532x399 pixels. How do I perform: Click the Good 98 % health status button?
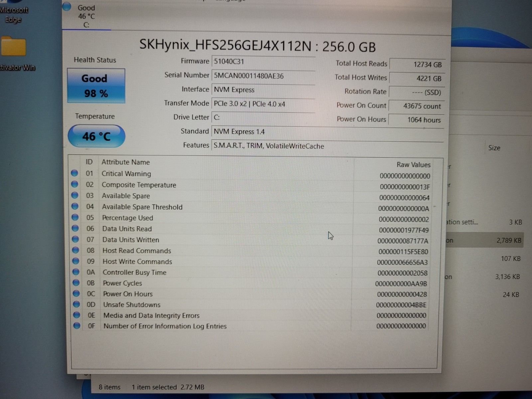point(96,86)
